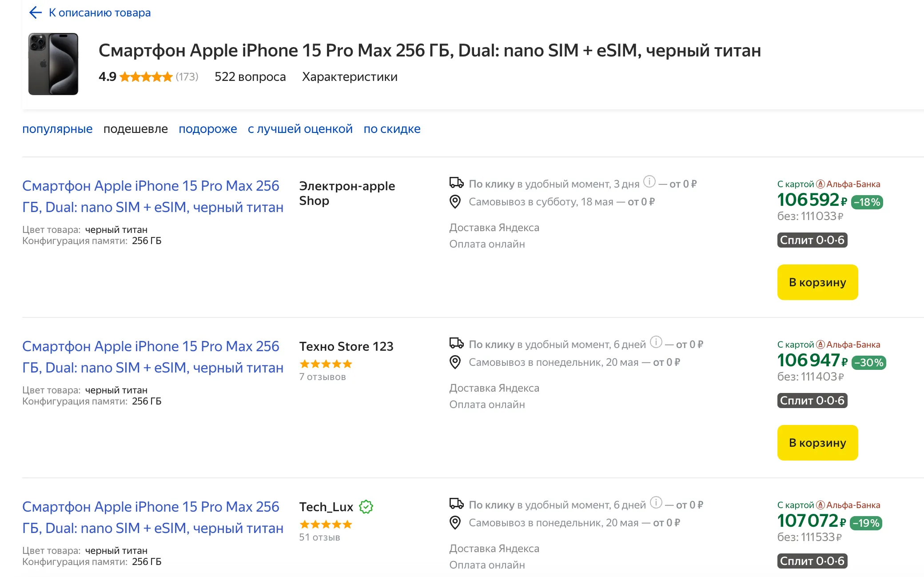Click Tech_Lux verified seller badge
924x577 pixels.
pos(366,507)
